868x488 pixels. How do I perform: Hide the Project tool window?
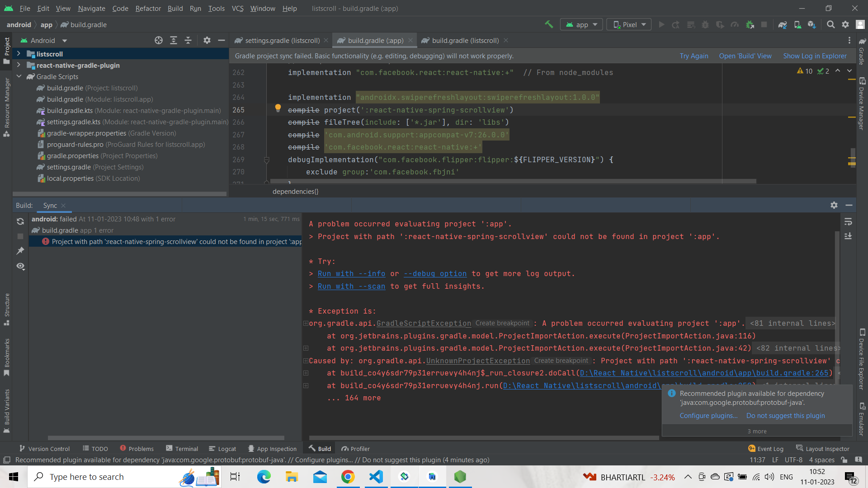(222, 40)
